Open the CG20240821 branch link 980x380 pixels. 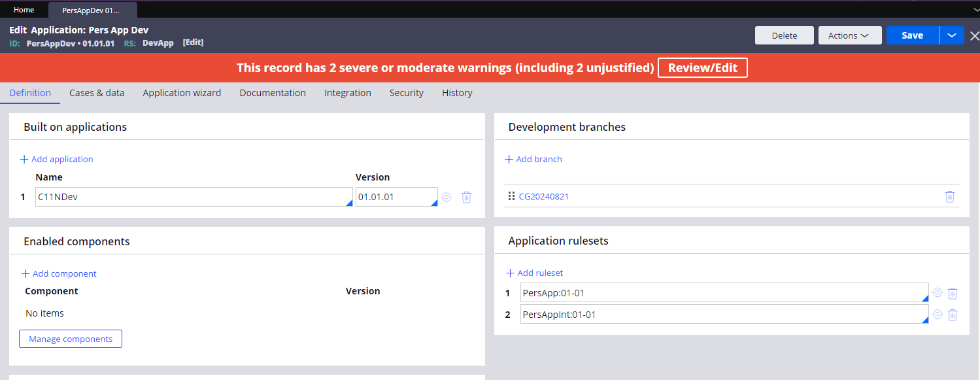click(543, 196)
